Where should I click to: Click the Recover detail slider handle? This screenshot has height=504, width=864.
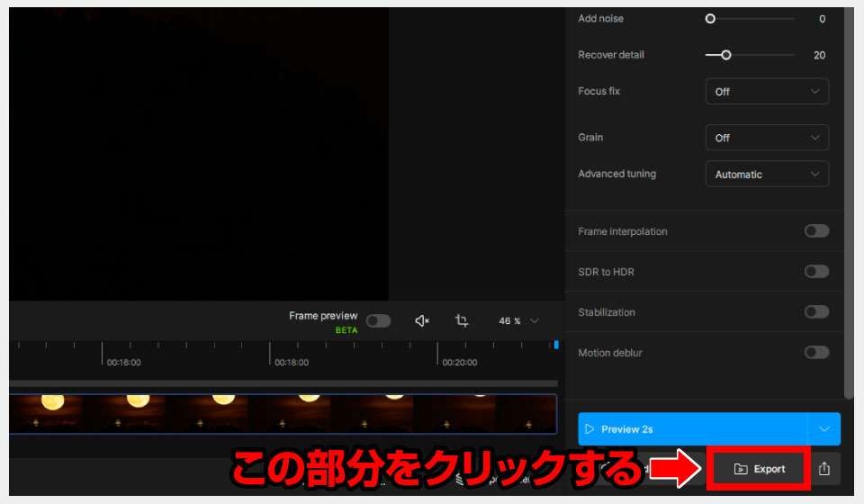pyautogui.click(x=725, y=55)
